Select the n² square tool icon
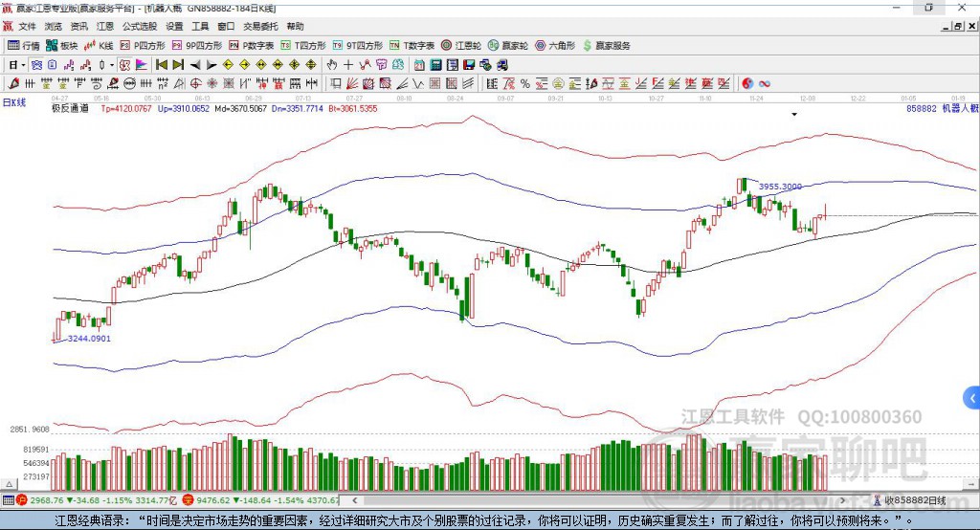The height and width of the screenshot is (530, 980). [163, 83]
